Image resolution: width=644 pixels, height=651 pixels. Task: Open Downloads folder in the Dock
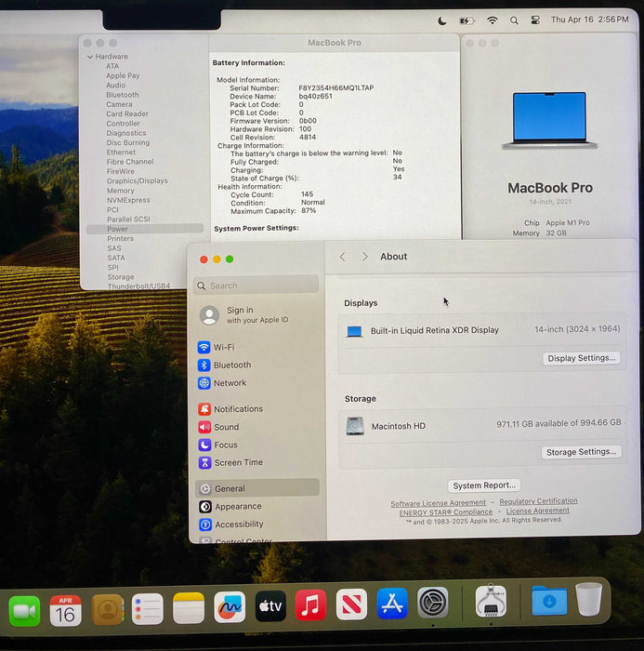[549, 600]
